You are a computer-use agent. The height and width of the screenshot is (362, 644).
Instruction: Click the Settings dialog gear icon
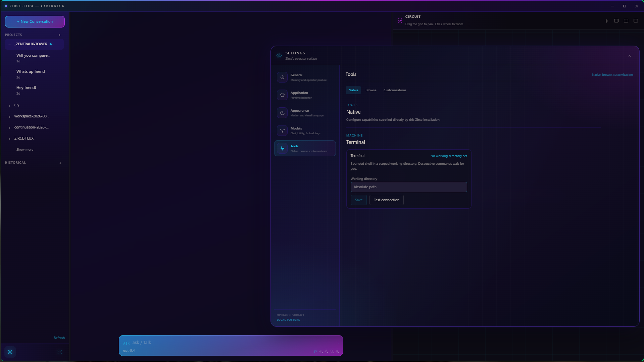point(279,56)
